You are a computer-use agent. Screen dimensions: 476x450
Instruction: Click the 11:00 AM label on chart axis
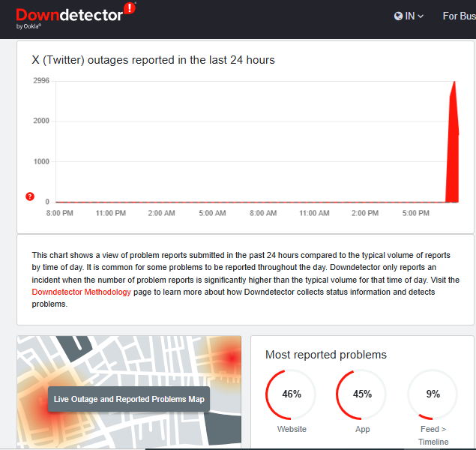pyautogui.click(x=315, y=214)
